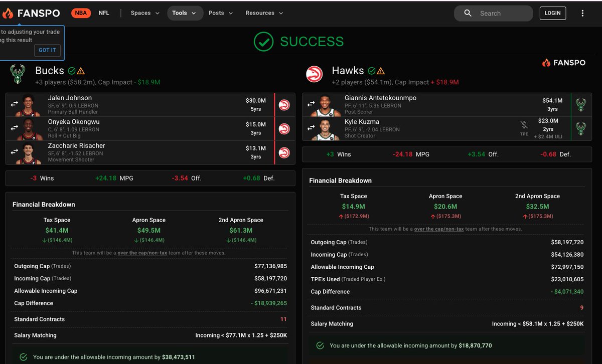Switch to the NFL league
602x364 pixels.
point(104,13)
